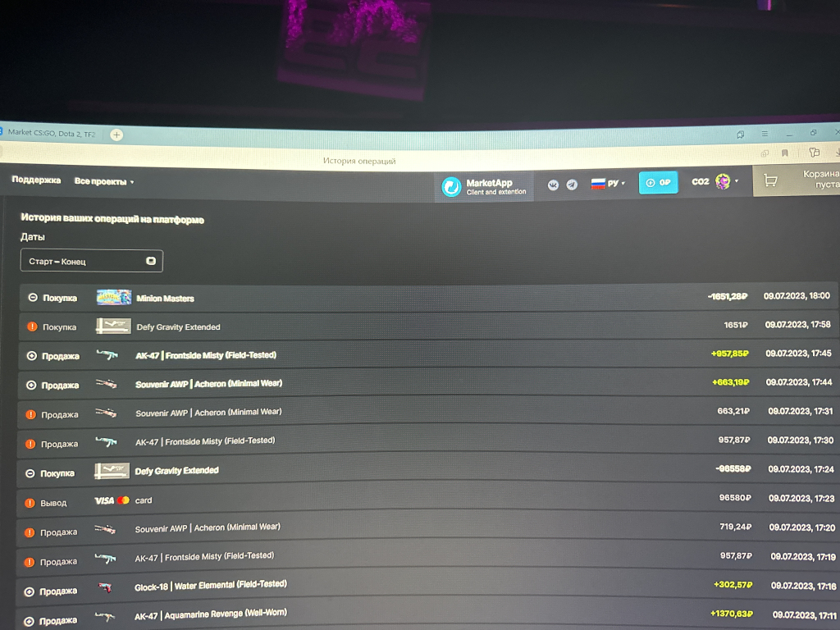Screen dimensions: 840x630
Task: Click Glock-18 Water Elemental item name
Action: [x=211, y=586]
